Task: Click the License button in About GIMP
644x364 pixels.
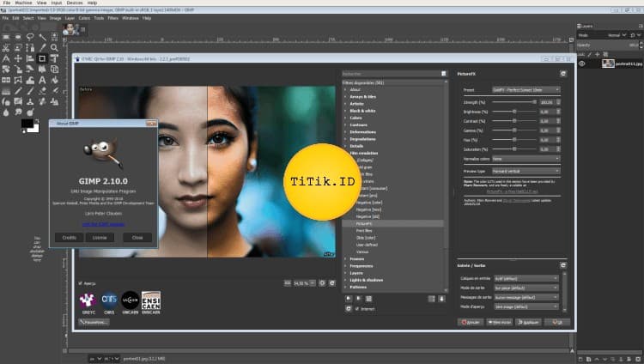Action: (x=100, y=236)
